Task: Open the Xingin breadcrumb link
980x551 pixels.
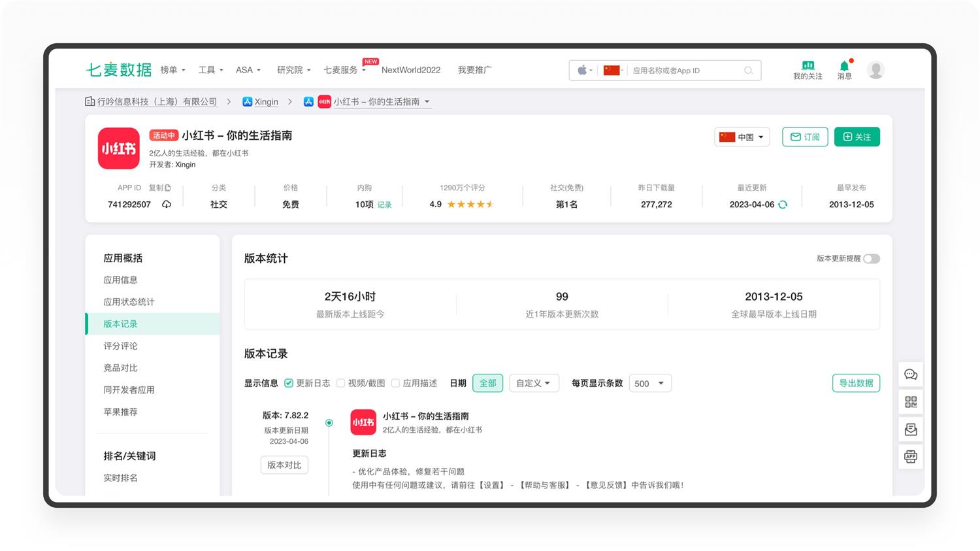Action: pyautogui.click(x=266, y=102)
